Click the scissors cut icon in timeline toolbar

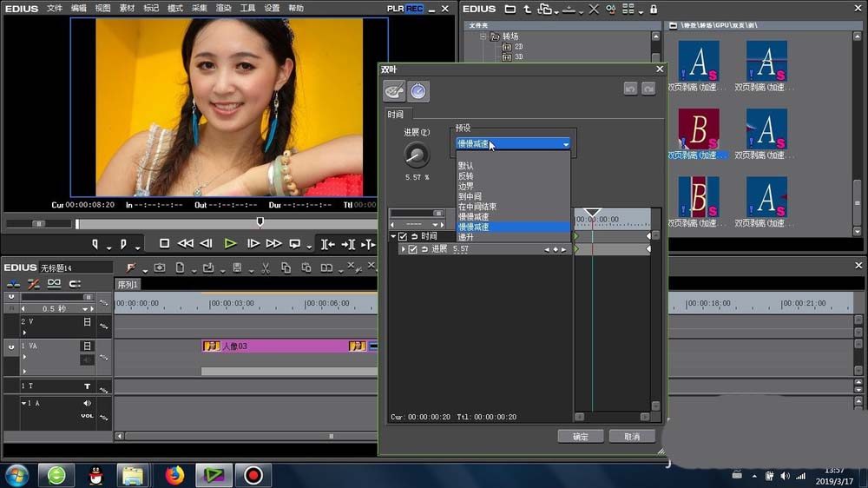coord(264,267)
